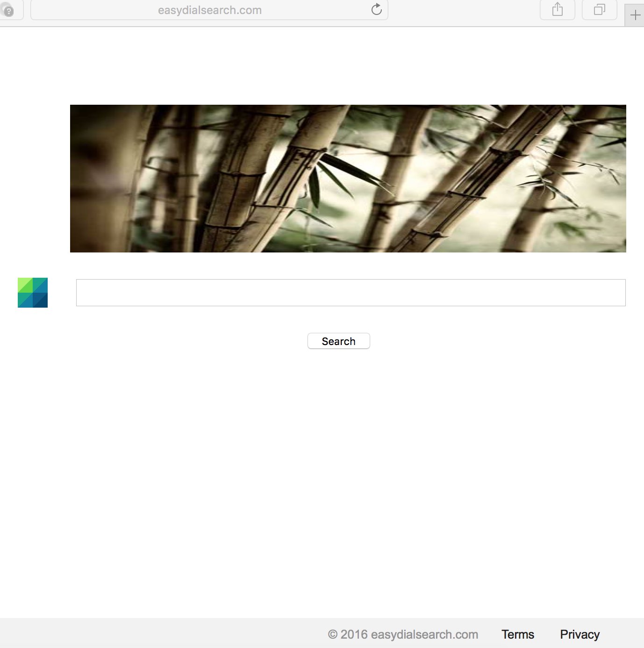Reload the page with the refresh icon
644x648 pixels.
click(x=376, y=9)
